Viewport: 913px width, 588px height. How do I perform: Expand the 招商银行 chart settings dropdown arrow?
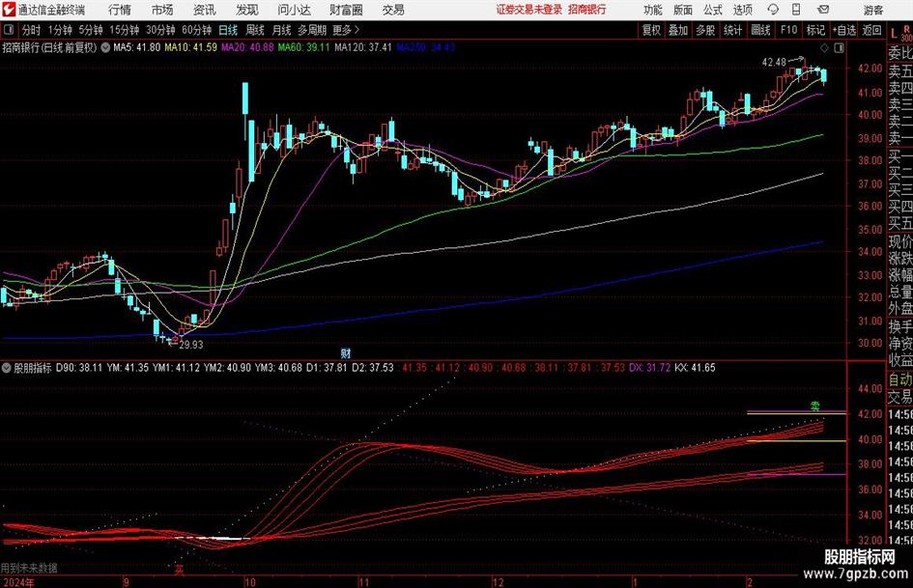[x=105, y=47]
